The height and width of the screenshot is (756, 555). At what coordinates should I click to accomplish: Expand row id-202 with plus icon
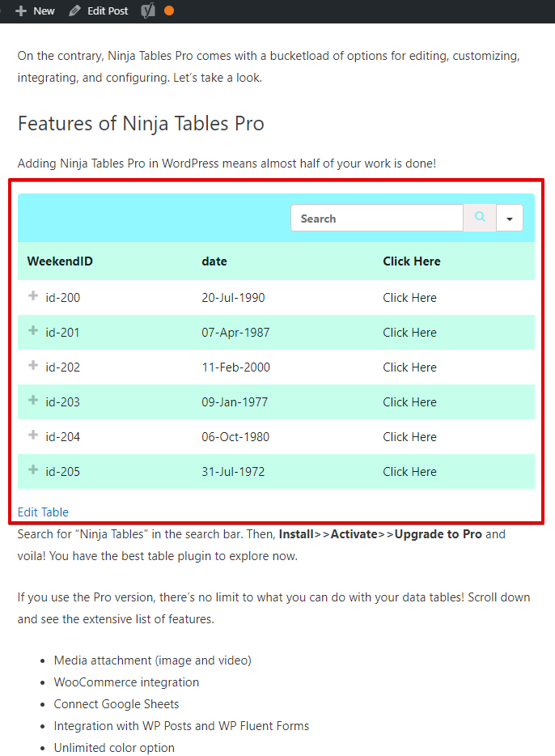[x=32, y=365]
